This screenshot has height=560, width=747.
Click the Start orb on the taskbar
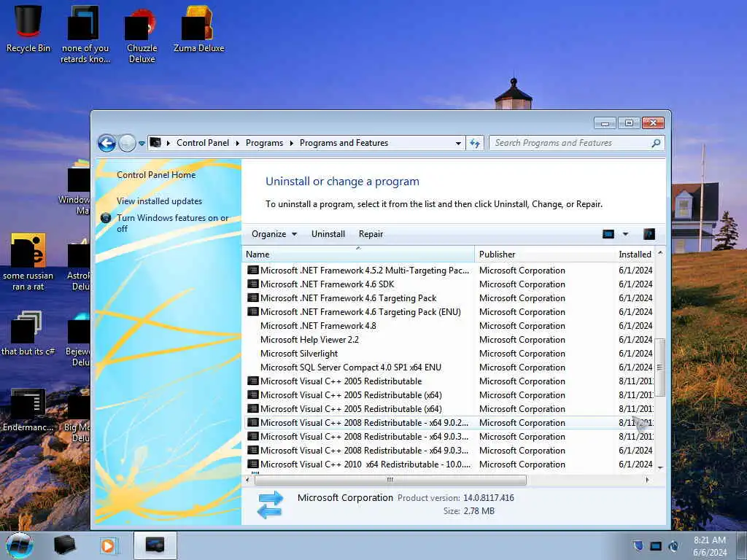(x=20, y=545)
